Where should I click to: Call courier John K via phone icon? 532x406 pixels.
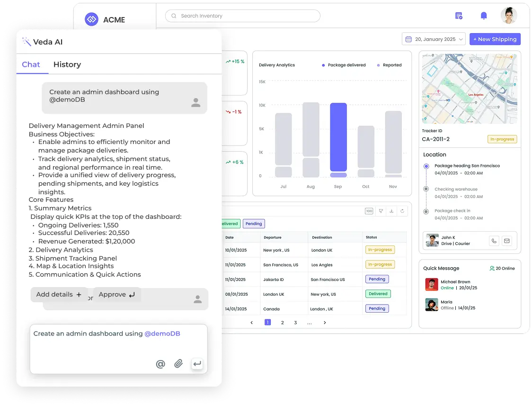coord(494,241)
